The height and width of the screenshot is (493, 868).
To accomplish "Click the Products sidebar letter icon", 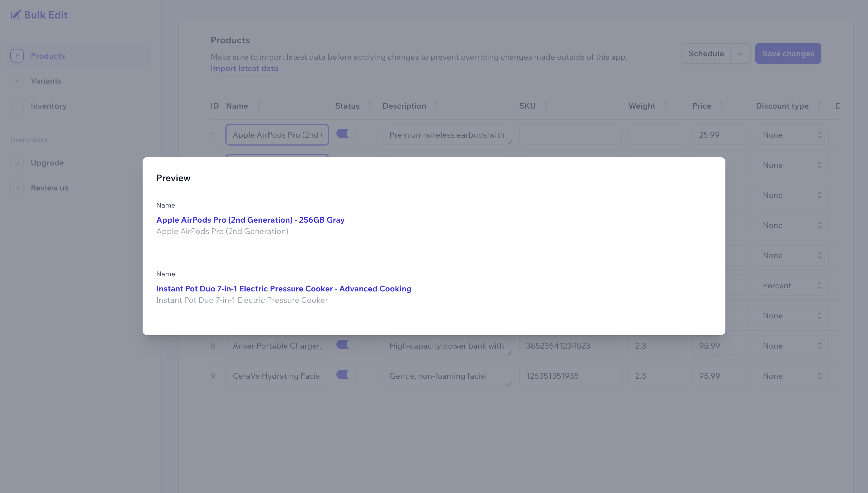I will [17, 56].
